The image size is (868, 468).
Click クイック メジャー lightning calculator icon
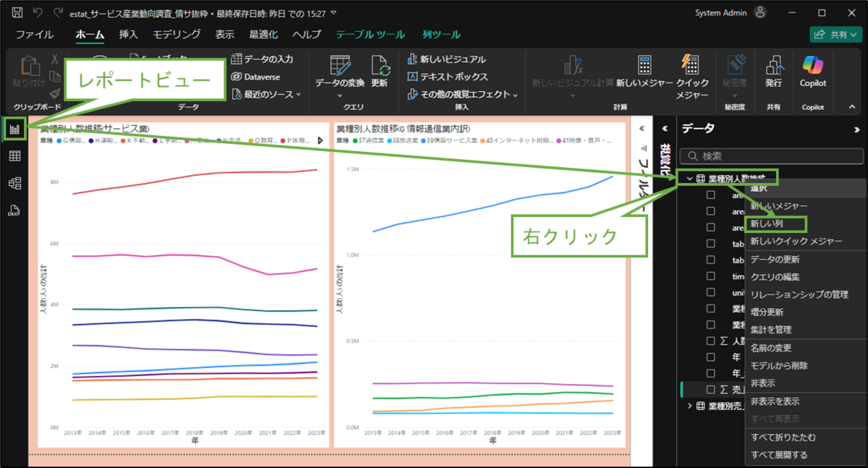(x=691, y=66)
